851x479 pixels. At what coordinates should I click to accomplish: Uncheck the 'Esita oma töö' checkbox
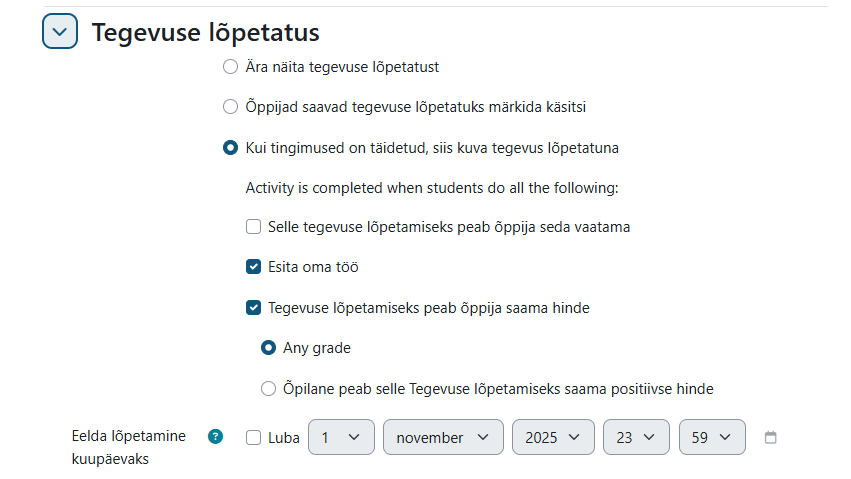[x=254, y=267]
